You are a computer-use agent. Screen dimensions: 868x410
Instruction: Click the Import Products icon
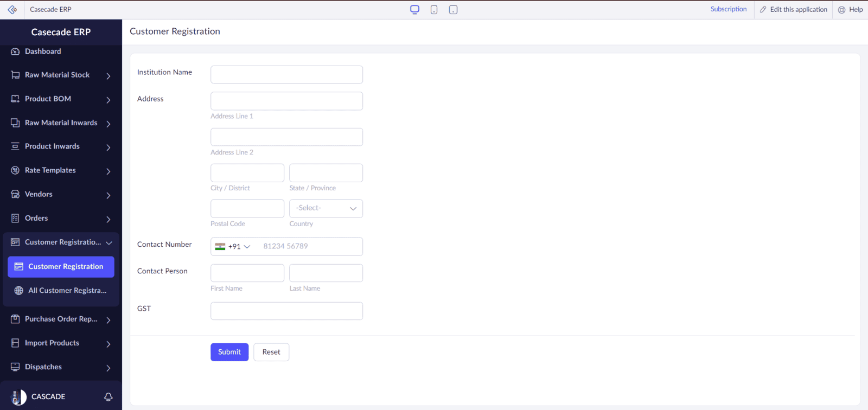[15, 343]
